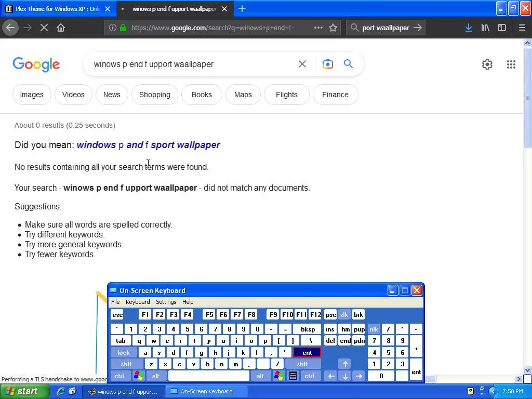Open the Keyboard menu
The width and height of the screenshot is (532, 399).
[x=138, y=302]
